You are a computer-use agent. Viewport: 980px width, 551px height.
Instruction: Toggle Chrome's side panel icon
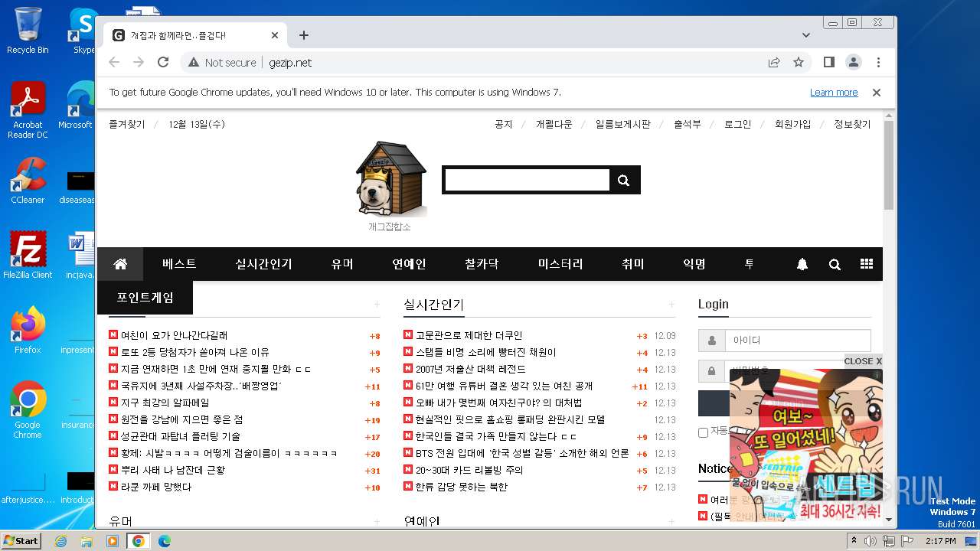click(x=829, y=62)
